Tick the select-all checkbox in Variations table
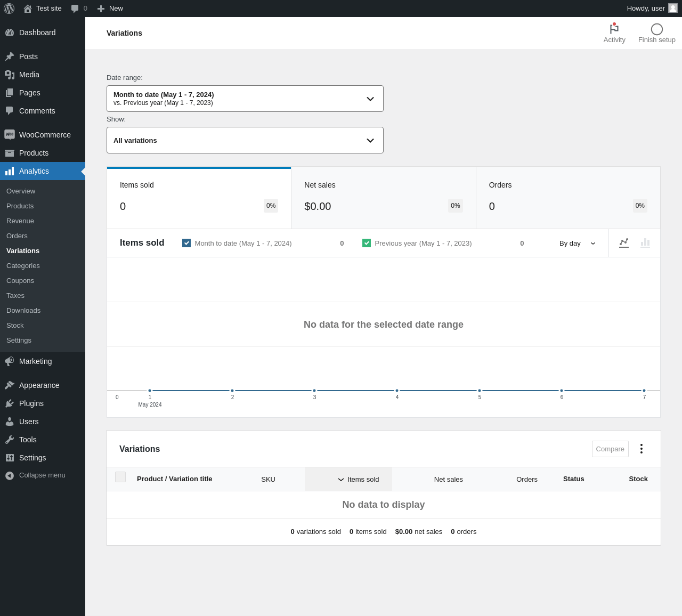The height and width of the screenshot is (616, 682). point(120,477)
